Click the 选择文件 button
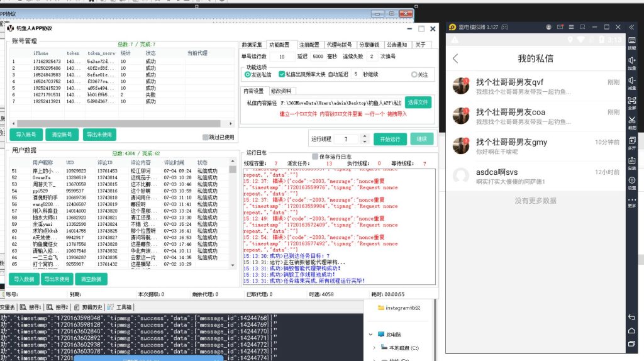Viewport: 644px width, 361px height. pos(418,102)
